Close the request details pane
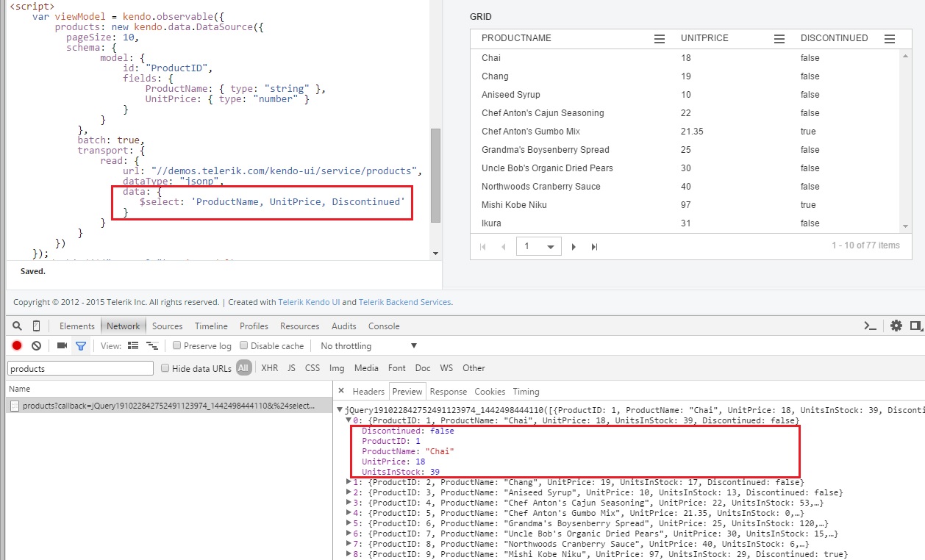Screen dimensions: 925x560 (342, 391)
